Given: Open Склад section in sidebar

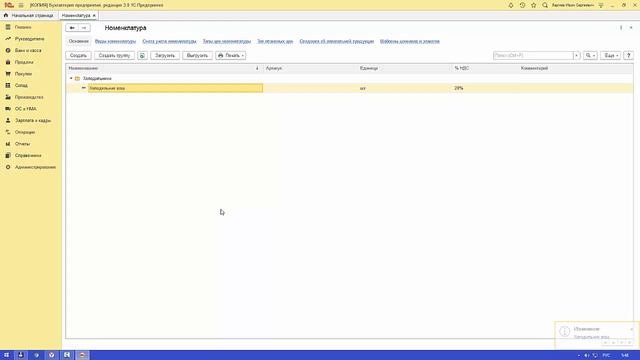Looking at the screenshot, I should tap(21, 85).
